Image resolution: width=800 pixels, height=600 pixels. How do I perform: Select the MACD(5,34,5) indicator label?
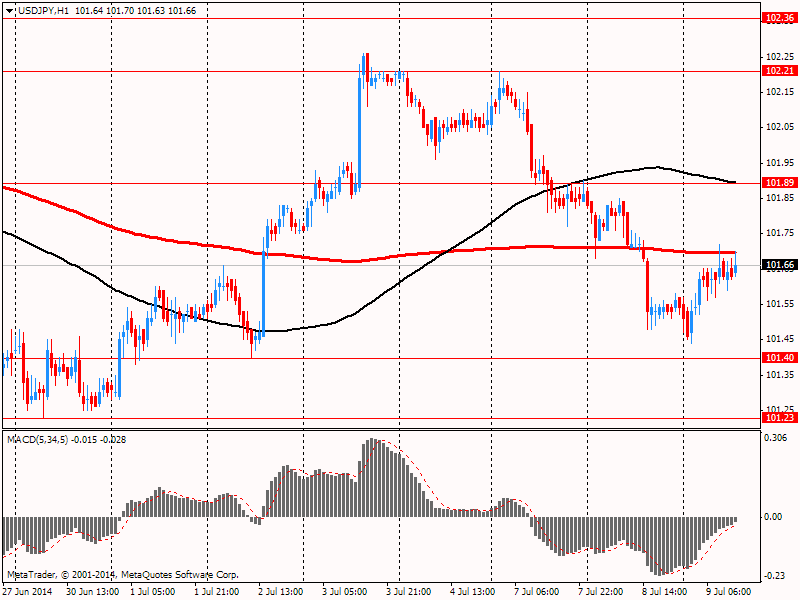(x=37, y=439)
